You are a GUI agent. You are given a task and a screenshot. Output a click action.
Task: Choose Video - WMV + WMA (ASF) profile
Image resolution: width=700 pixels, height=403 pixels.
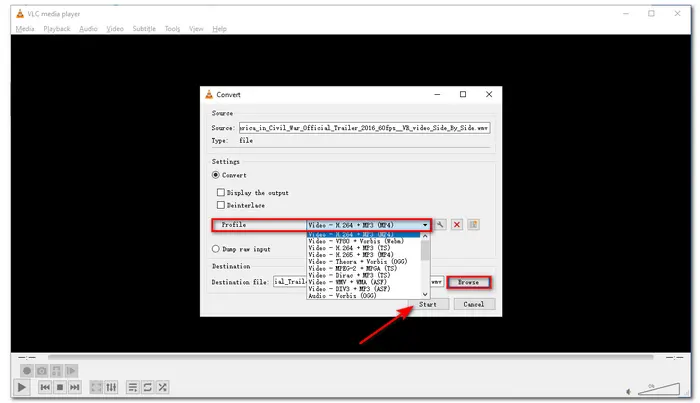[363, 282]
